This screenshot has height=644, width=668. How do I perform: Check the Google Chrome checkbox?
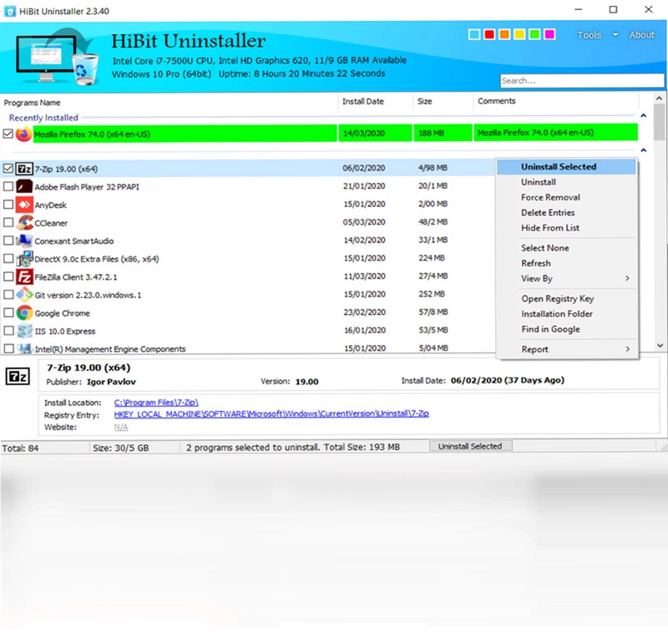(x=8, y=313)
